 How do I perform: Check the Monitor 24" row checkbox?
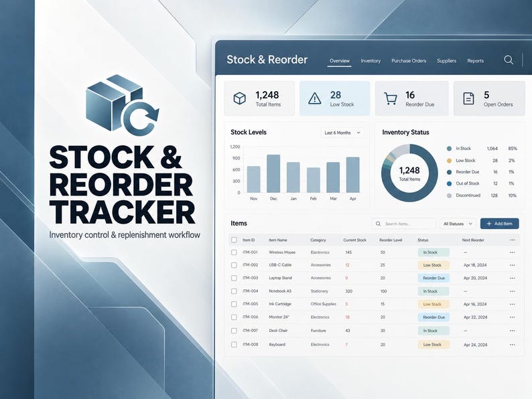click(234, 317)
